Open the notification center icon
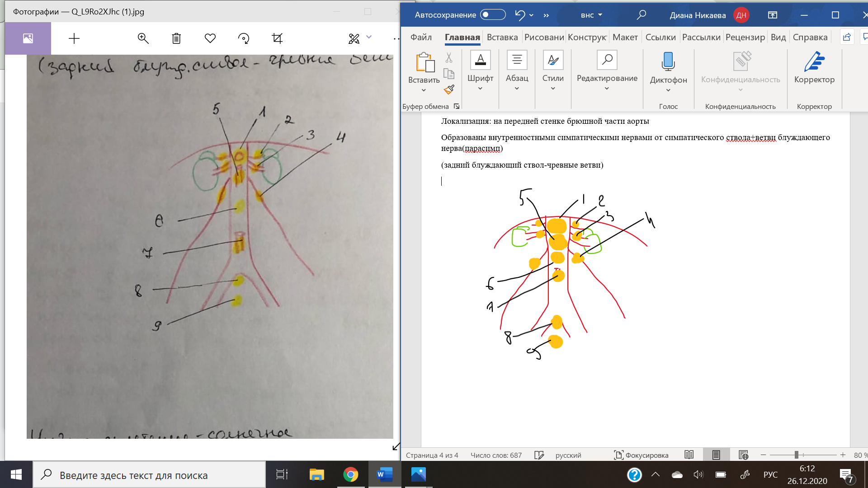Screen dimensions: 868x488 846,475
